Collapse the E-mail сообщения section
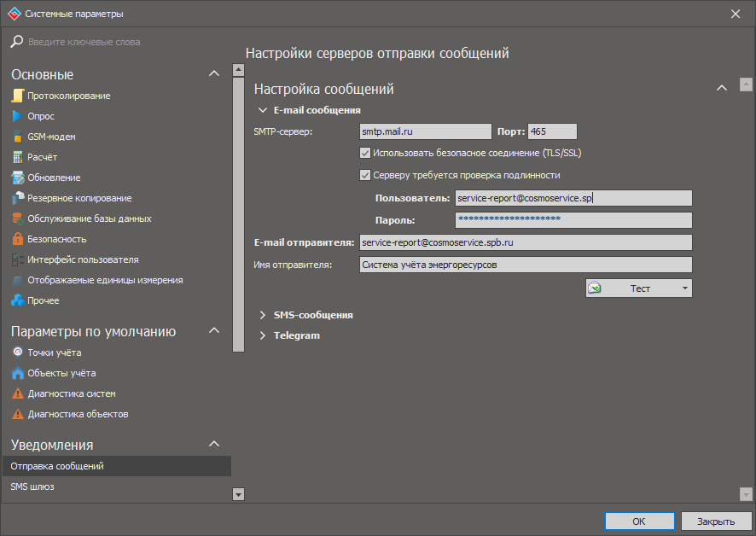 tap(263, 110)
